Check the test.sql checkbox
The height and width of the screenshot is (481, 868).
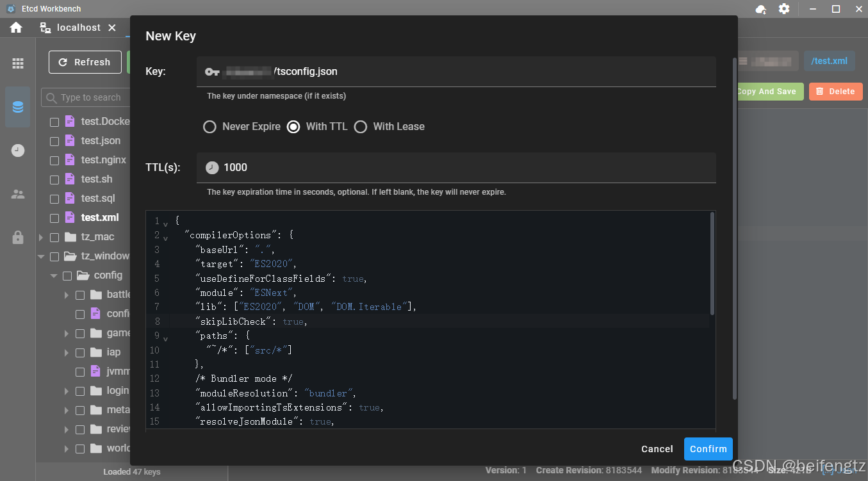click(x=54, y=199)
